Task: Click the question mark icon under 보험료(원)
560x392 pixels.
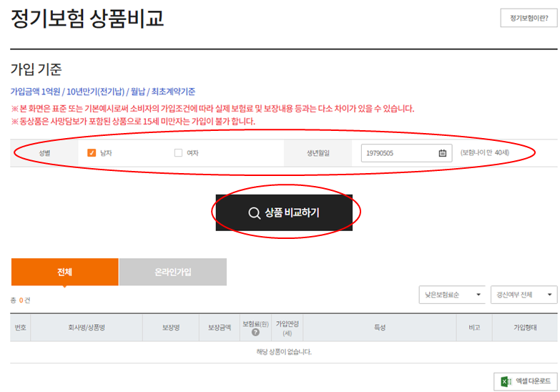Action: [x=255, y=333]
